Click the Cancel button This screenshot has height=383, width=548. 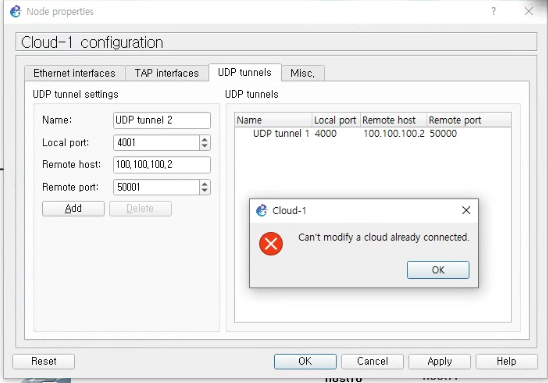373,361
